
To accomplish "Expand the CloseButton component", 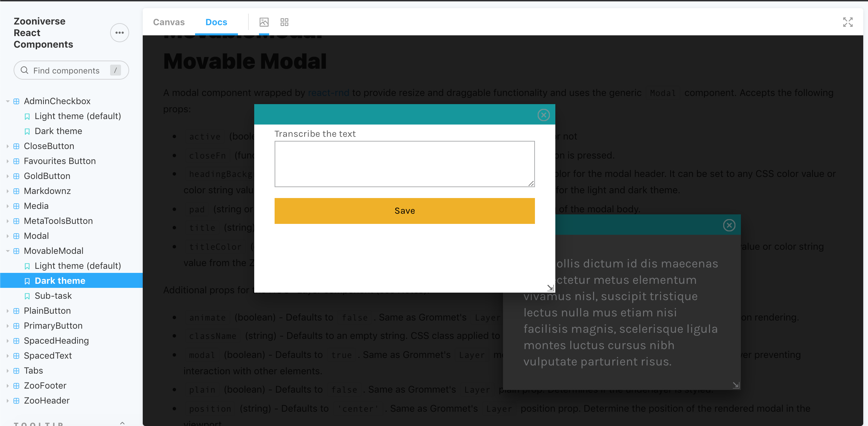I will 7,146.
